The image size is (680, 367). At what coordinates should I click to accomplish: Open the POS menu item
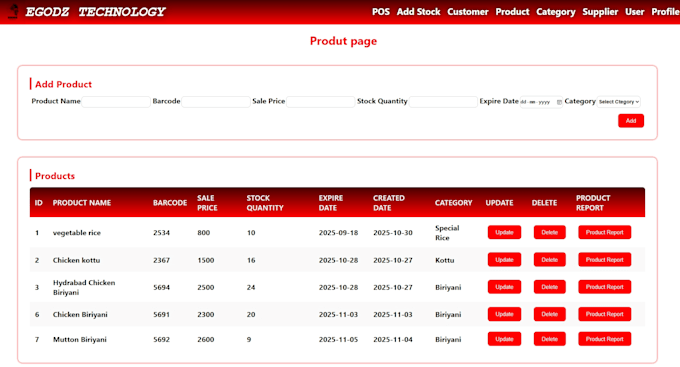(381, 12)
